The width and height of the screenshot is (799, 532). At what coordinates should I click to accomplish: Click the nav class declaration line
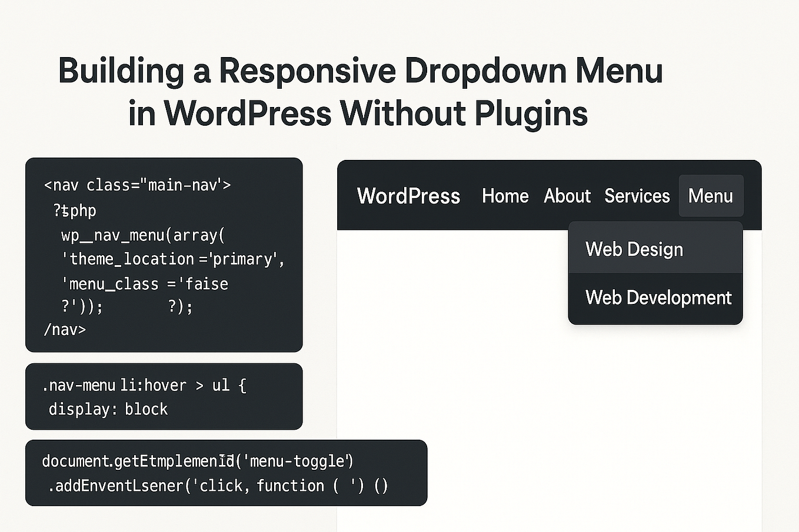tap(137, 185)
